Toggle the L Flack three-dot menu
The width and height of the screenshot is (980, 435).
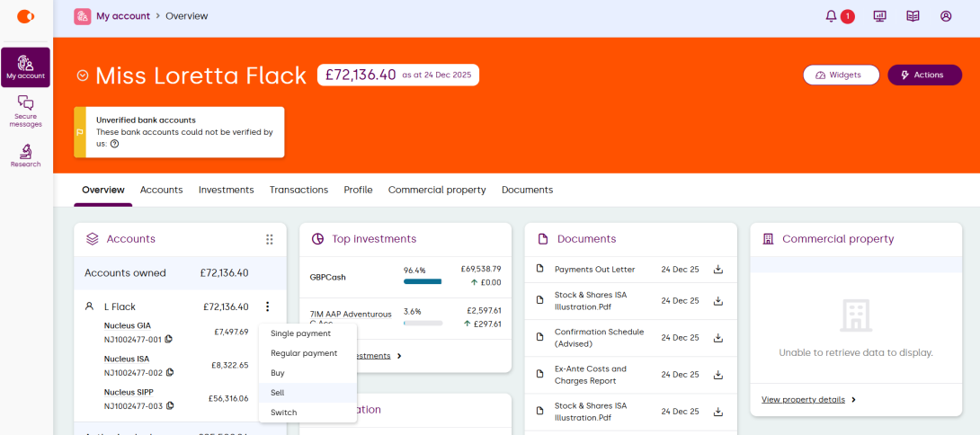(267, 306)
